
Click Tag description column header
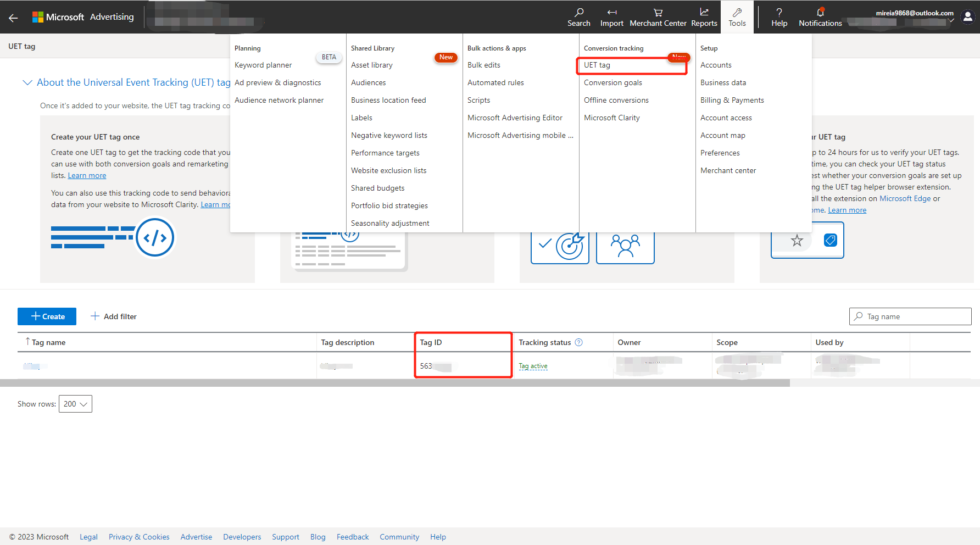(x=348, y=342)
